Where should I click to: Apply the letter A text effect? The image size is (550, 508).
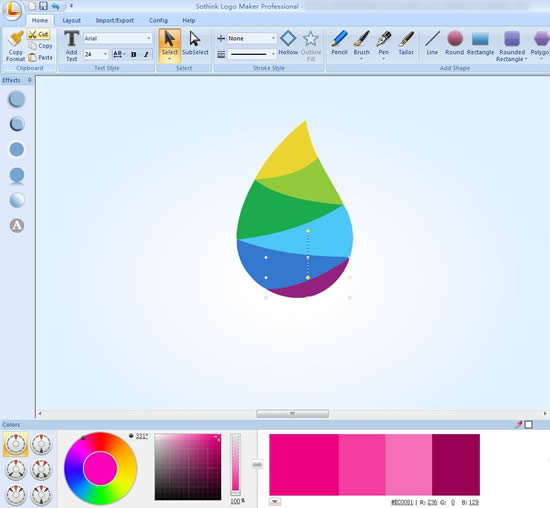pyautogui.click(x=17, y=226)
